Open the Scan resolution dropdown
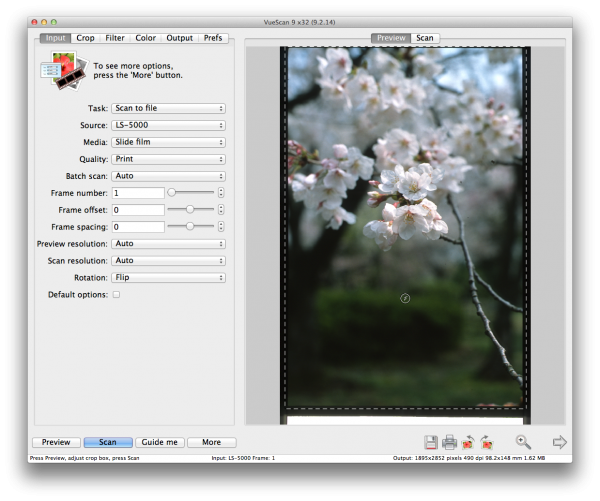 click(x=168, y=261)
